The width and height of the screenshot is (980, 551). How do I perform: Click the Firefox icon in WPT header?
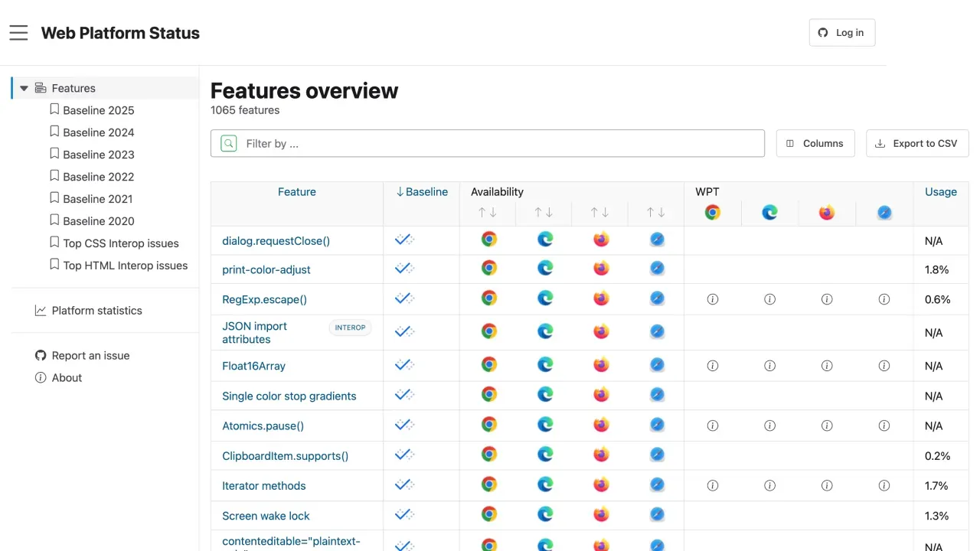(827, 213)
